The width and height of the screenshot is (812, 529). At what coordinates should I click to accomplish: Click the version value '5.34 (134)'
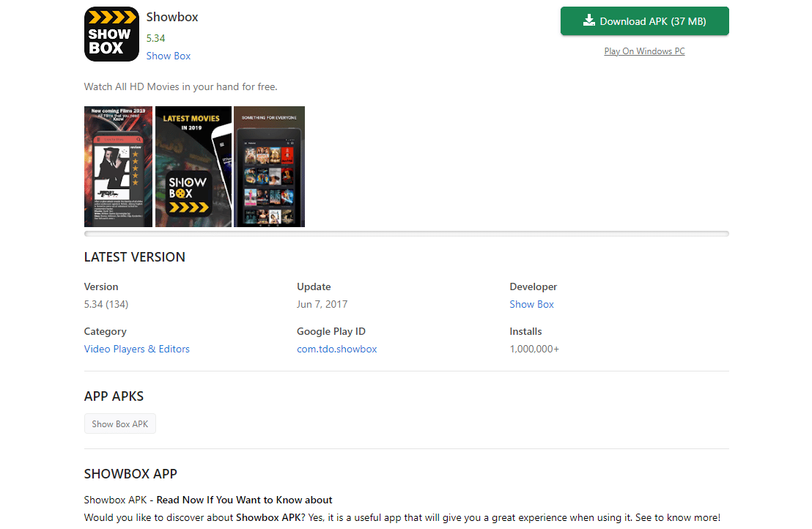[x=106, y=304]
